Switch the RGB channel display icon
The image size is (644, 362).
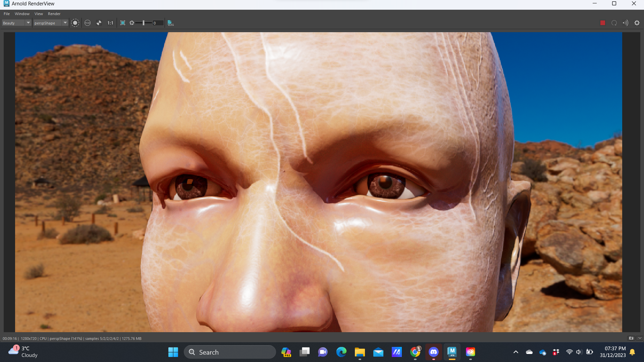coord(88,23)
